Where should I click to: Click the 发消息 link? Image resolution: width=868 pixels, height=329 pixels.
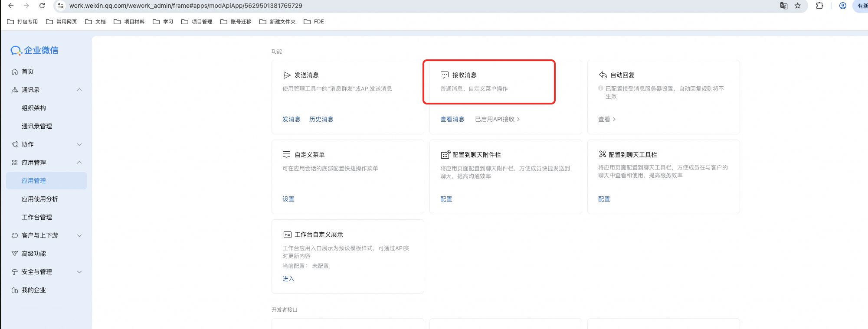tap(292, 119)
